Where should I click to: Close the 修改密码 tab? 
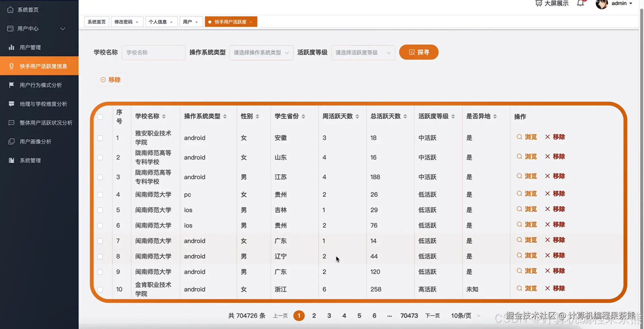click(137, 22)
